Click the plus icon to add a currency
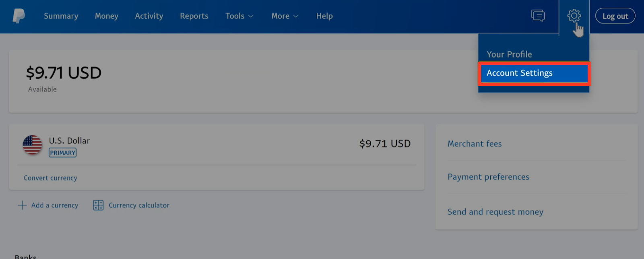 click(22, 205)
